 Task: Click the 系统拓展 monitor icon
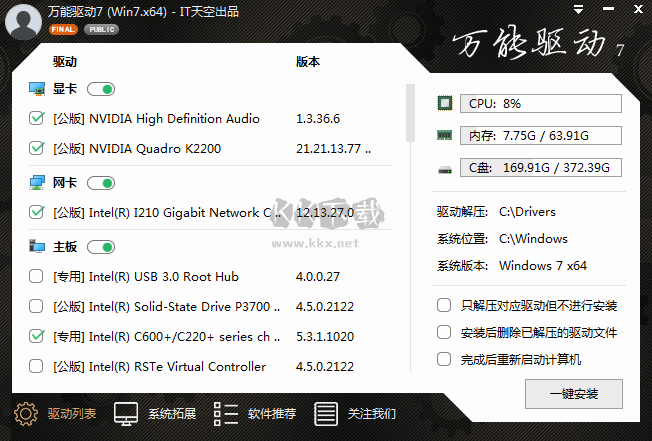click(x=126, y=414)
